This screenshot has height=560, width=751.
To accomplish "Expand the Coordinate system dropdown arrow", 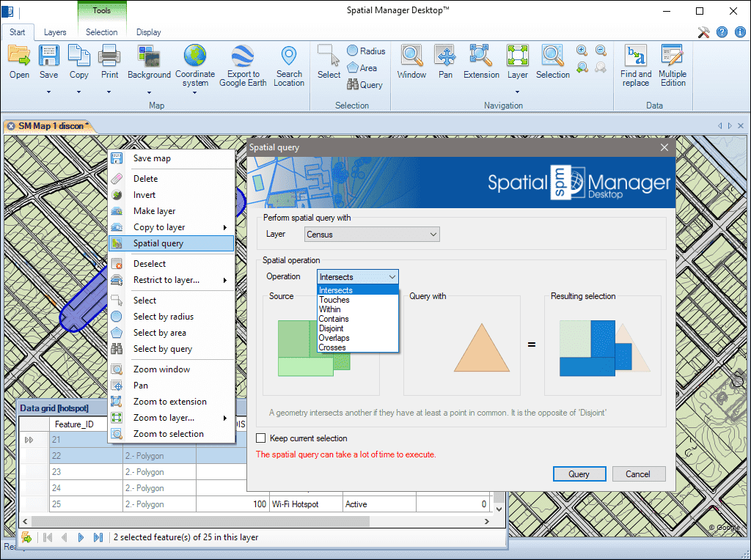I will 195,92.
